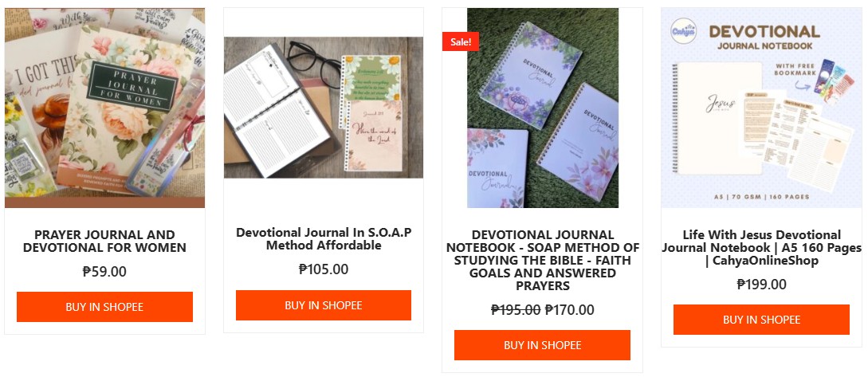Click the ₱105.00 price

(324, 269)
